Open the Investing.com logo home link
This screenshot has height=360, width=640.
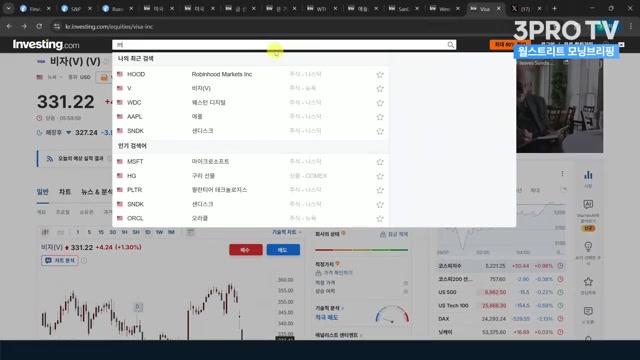(46, 44)
